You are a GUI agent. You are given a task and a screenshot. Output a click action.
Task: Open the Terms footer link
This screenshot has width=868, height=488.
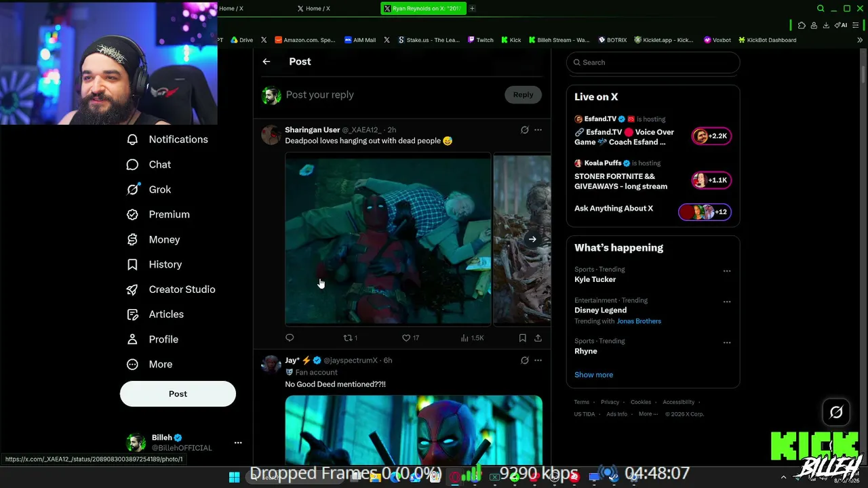(582, 402)
